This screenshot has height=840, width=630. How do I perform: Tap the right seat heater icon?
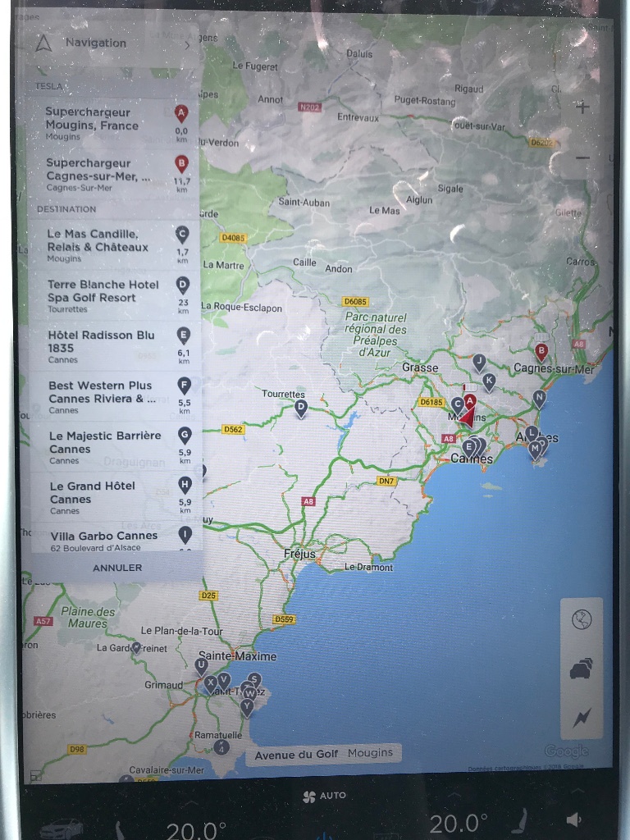click(x=519, y=821)
